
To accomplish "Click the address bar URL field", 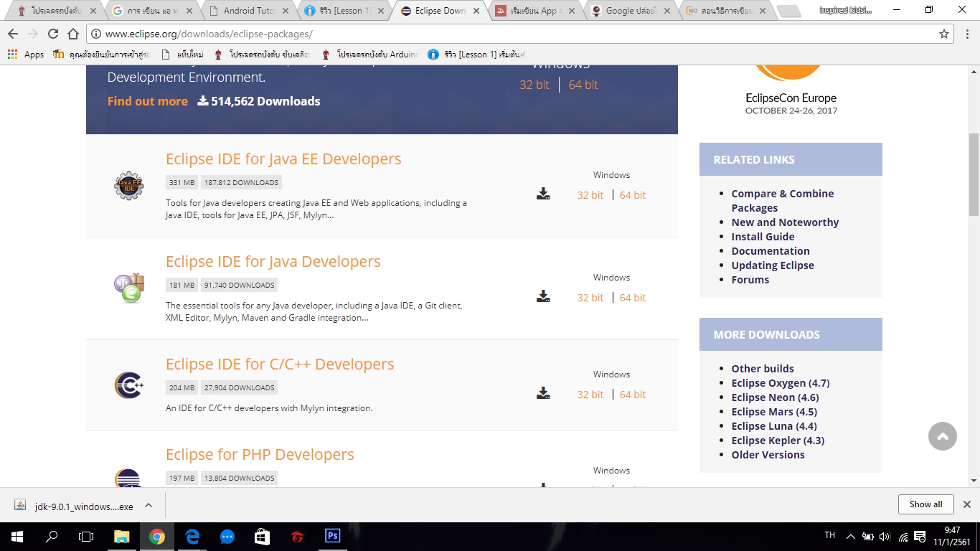I will [x=502, y=34].
